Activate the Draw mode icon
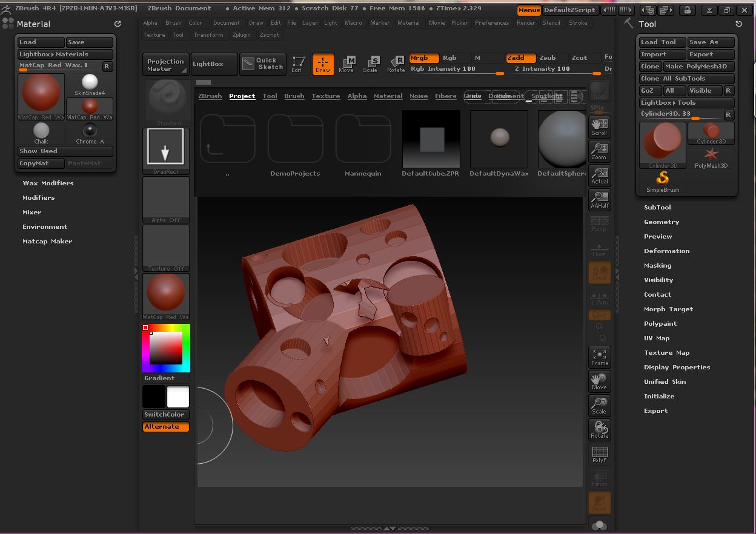The width and height of the screenshot is (756, 534). pos(323,64)
